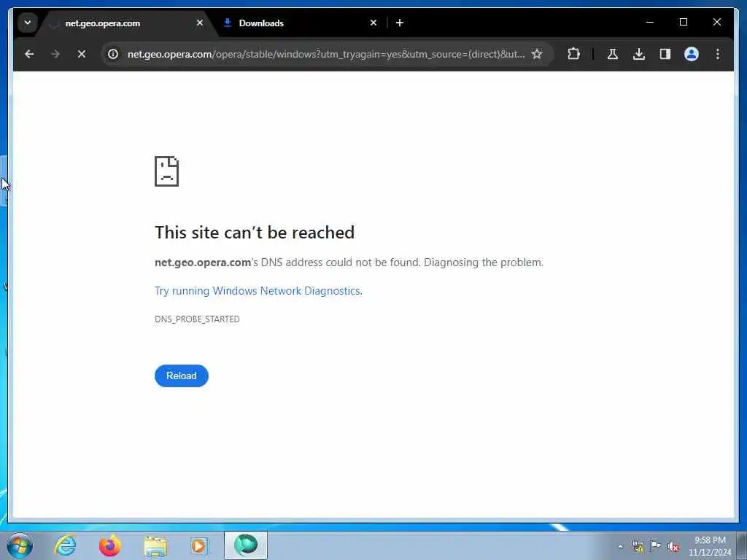Open the profile avatar menu
The image size is (747, 560).
692,54
